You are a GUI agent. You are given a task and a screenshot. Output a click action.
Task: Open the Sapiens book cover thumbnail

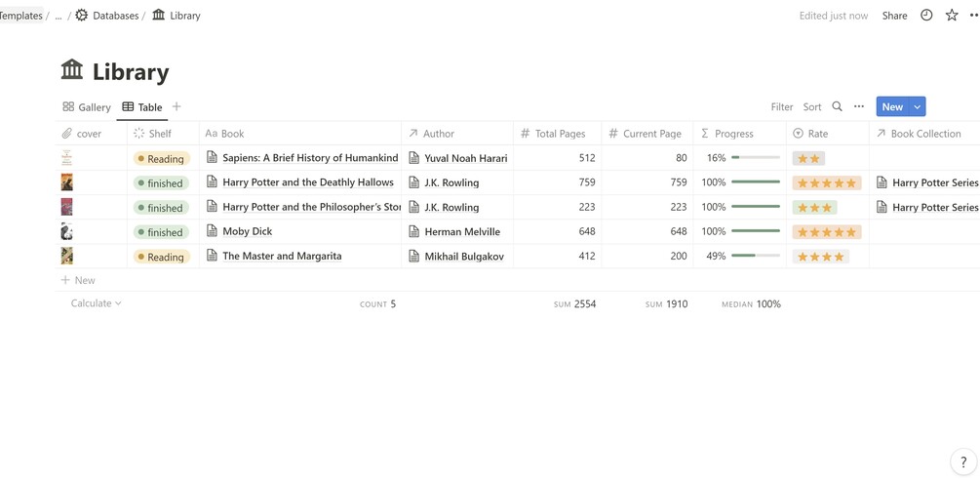(x=66, y=157)
